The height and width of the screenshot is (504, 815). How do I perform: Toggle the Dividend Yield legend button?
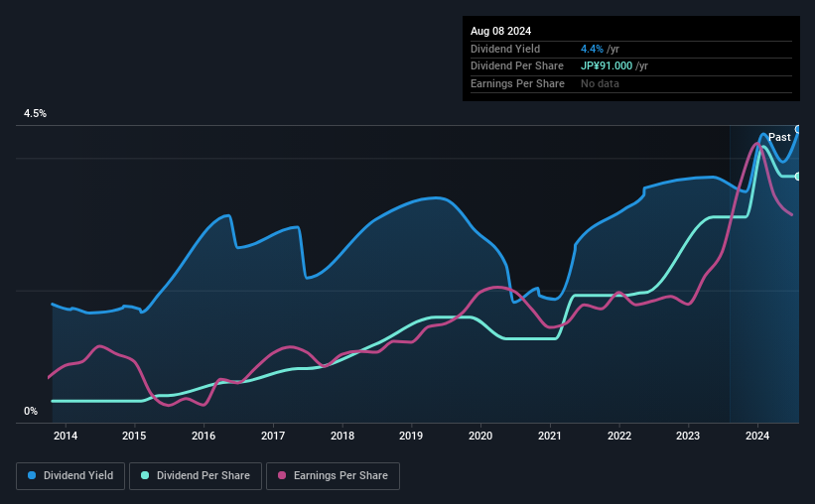[70, 476]
